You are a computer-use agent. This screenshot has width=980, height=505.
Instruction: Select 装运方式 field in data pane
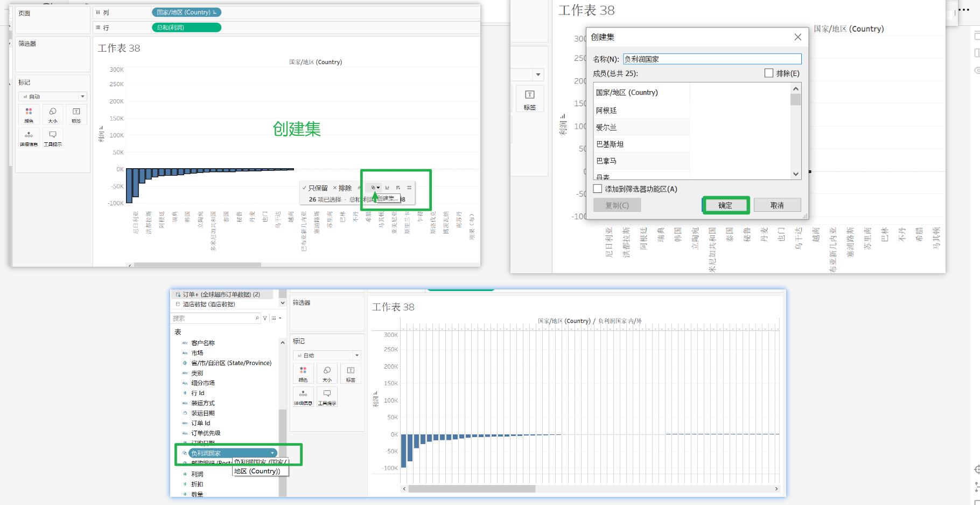click(202, 403)
